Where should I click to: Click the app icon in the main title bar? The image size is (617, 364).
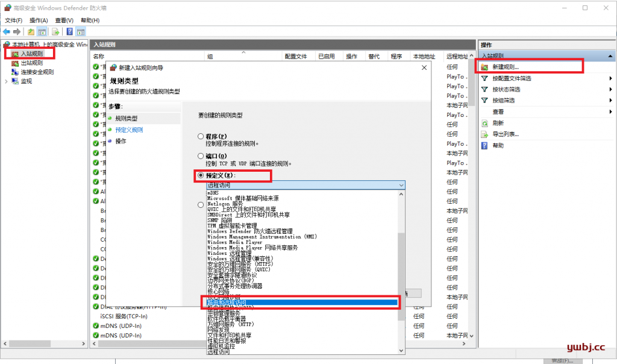(x=7, y=7)
